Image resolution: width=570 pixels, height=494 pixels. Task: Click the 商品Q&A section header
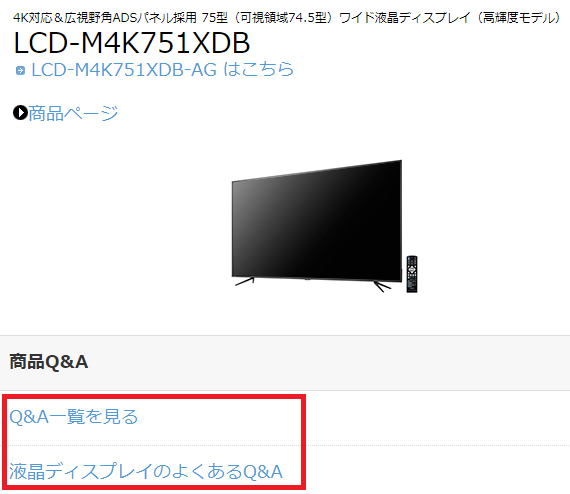click(x=49, y=362)
